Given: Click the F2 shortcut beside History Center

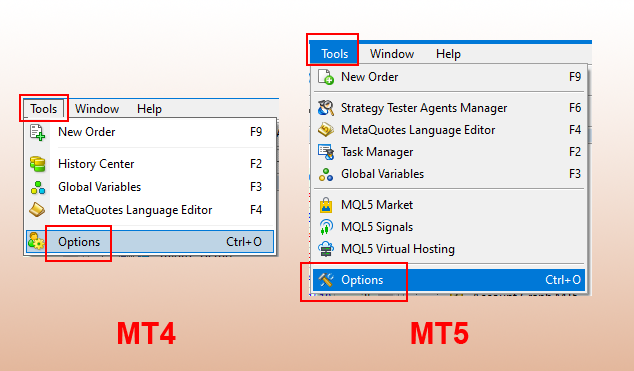Looking at the screenshot, I should (x=256, y=164).
